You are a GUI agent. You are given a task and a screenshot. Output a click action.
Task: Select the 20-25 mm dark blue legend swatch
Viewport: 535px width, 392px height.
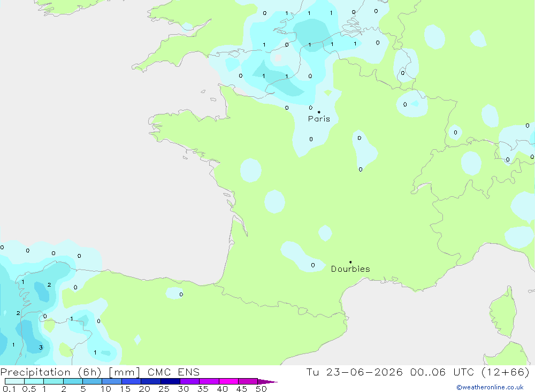(151, 381)
